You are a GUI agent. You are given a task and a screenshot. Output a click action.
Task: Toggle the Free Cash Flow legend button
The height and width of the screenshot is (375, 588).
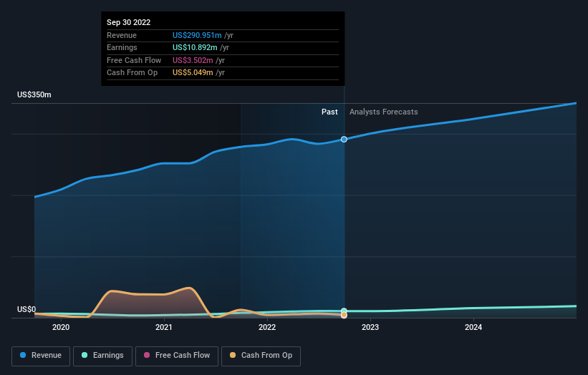tap(177, 356)
